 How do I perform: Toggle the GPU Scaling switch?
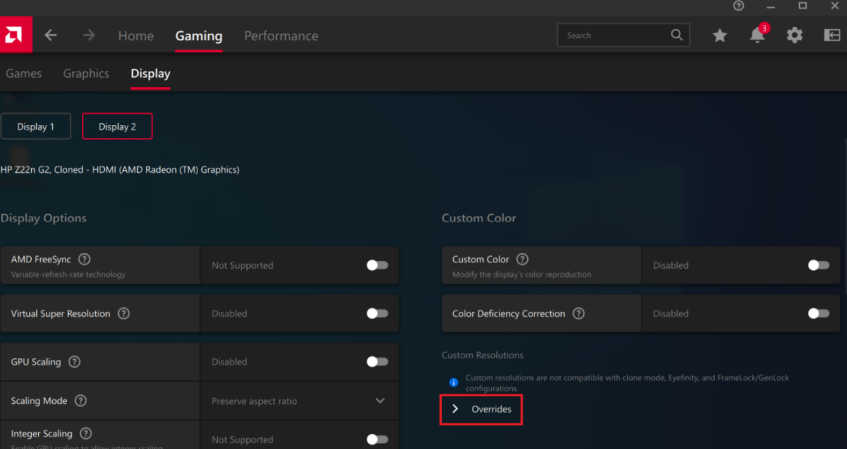click(377, 362)
